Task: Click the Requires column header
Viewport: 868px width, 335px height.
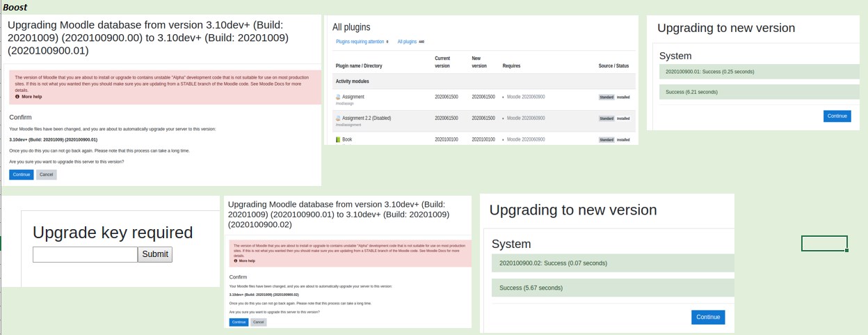Action: (511, 66)
